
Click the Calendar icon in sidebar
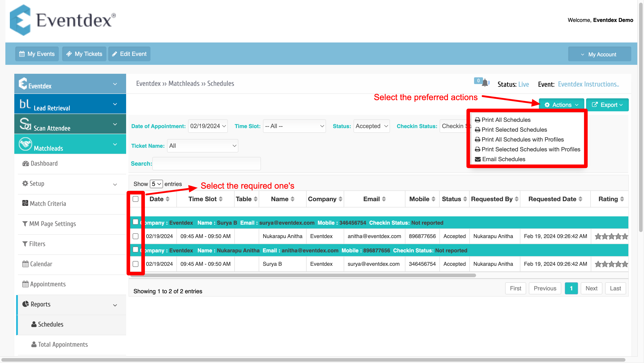click(x=25, y=264)
